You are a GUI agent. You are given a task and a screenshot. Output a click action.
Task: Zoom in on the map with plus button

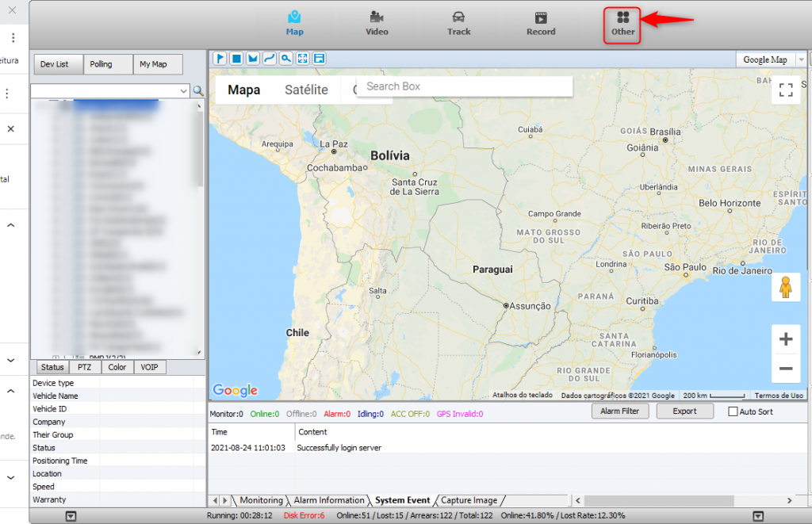click(786, 339)
